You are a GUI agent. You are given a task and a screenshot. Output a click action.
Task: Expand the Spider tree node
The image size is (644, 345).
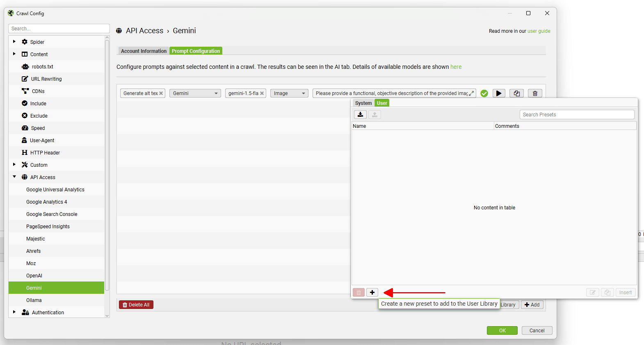pos(14,42)
